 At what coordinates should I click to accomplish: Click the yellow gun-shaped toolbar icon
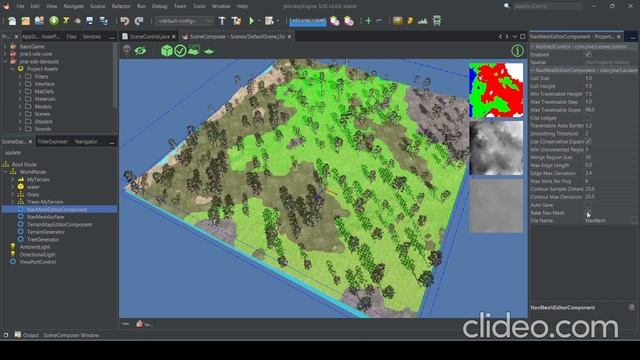(66, 21)
